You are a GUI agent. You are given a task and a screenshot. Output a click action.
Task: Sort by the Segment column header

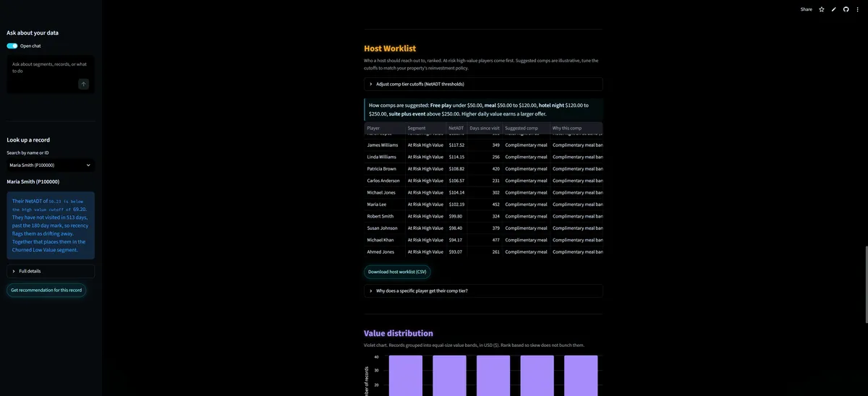point(425,128)
